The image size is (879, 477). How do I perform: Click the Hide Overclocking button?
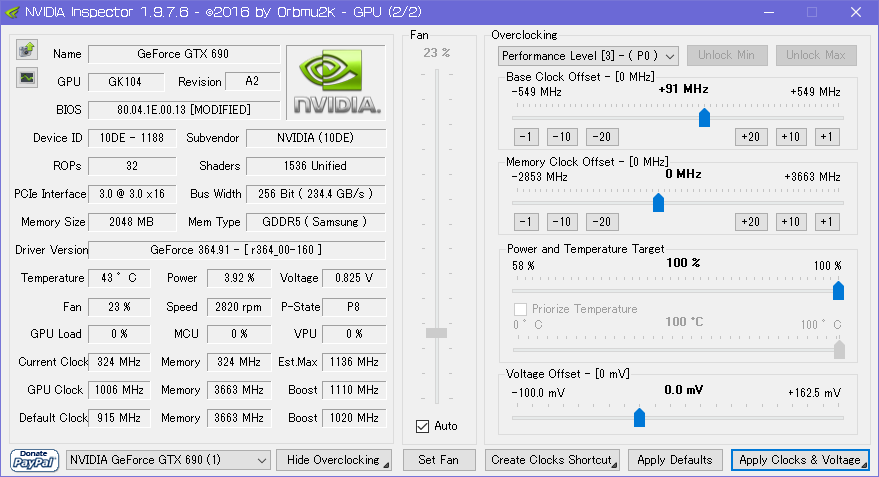(334, 460)
